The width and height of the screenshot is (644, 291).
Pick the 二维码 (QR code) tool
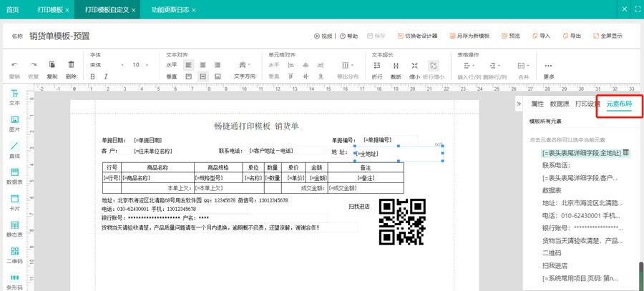pos(14,255)
